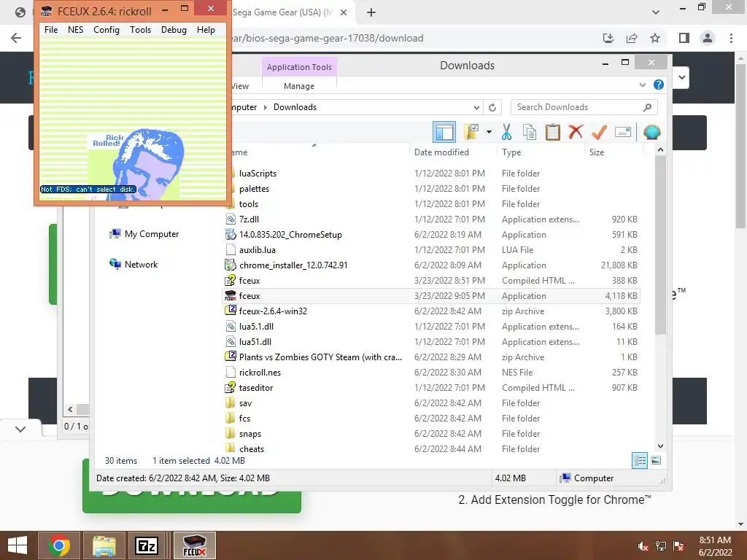Viewport: 747px width, 560px height.
Task: Open the dropdown arrow beside folder options icon
Action: [489, 132]
